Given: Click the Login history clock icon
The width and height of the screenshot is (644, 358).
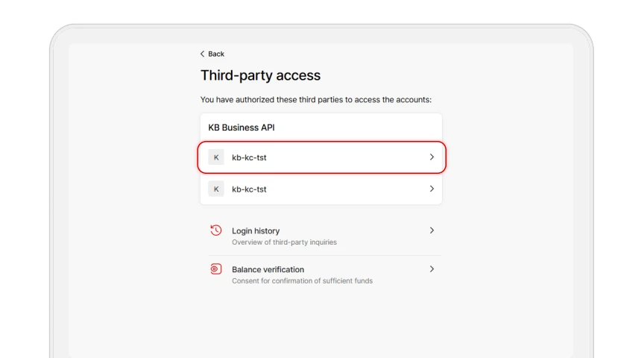Looking at the screenshot, I should coord(216,230).
